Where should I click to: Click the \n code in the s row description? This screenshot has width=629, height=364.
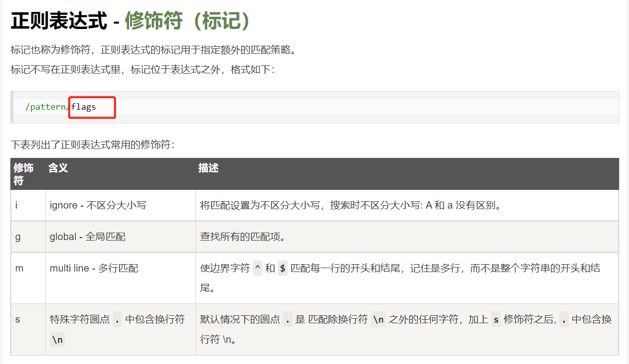pos(378,320)
